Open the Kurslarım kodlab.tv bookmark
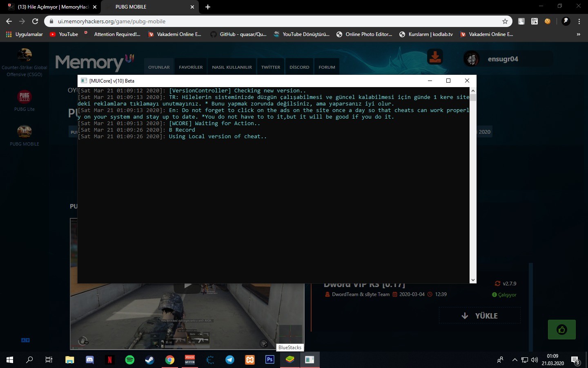Image resolution: width=588 pixels, height=368 pixels. 426,34
